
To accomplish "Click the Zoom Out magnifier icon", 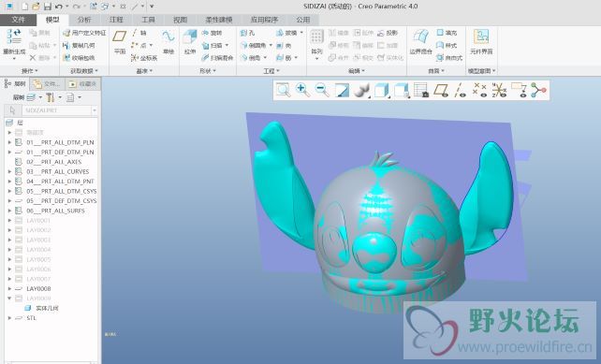I will (x=322, y=91).
